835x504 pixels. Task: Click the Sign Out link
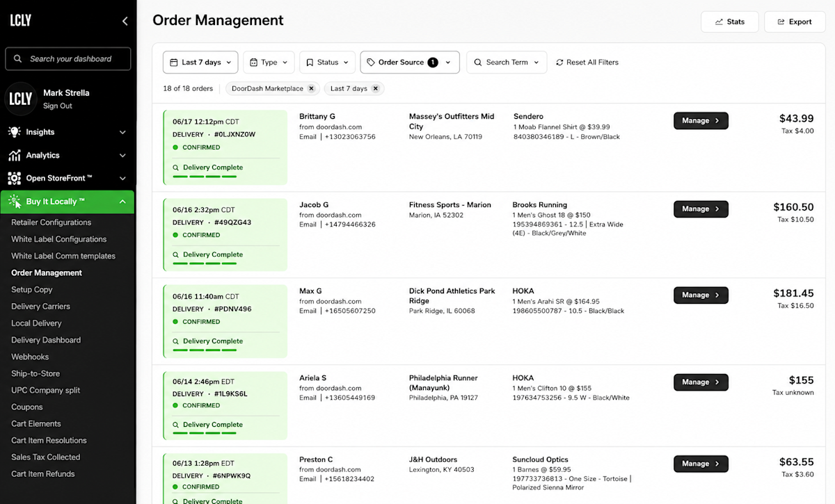(58, 106)
